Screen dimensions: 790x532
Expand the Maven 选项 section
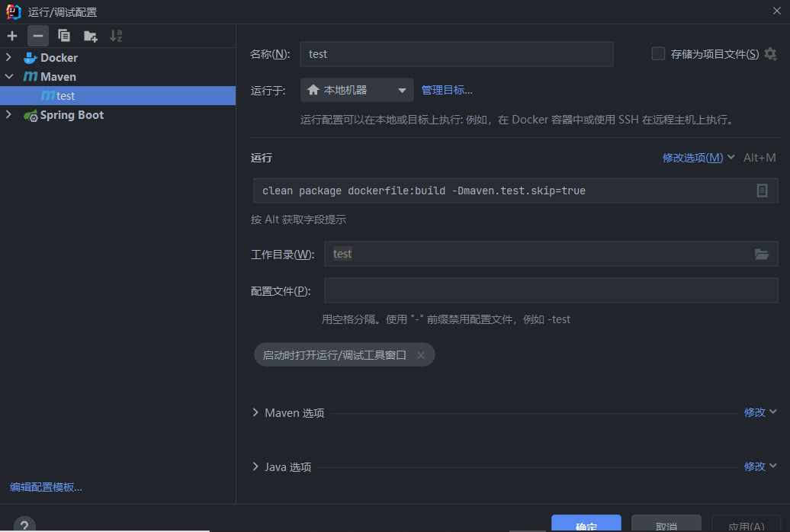pyautogui.click(x=255, y=412)
